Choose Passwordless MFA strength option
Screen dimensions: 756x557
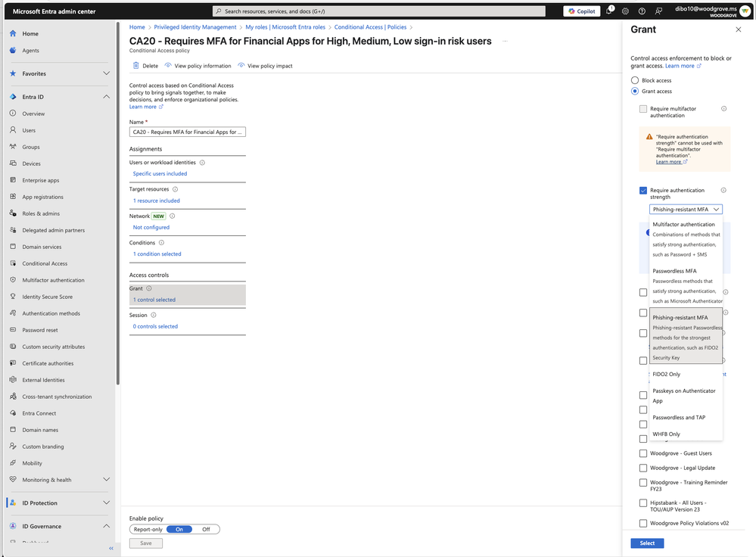pos(686,285)
